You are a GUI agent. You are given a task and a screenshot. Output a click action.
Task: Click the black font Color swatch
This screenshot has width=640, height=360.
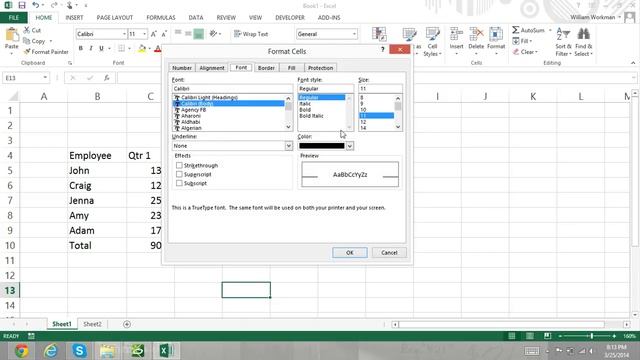(322, 146)
